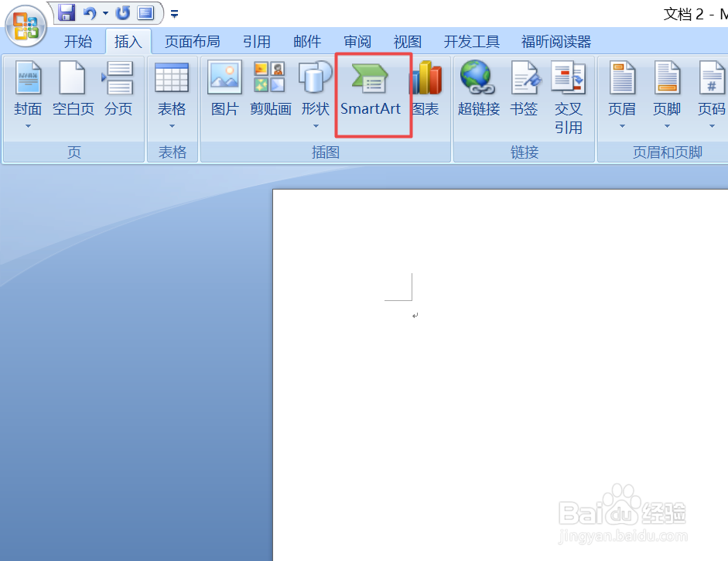This screenshot has height=561, width=728.
Task: Open the Office Button menu
Action: [26, 26]
